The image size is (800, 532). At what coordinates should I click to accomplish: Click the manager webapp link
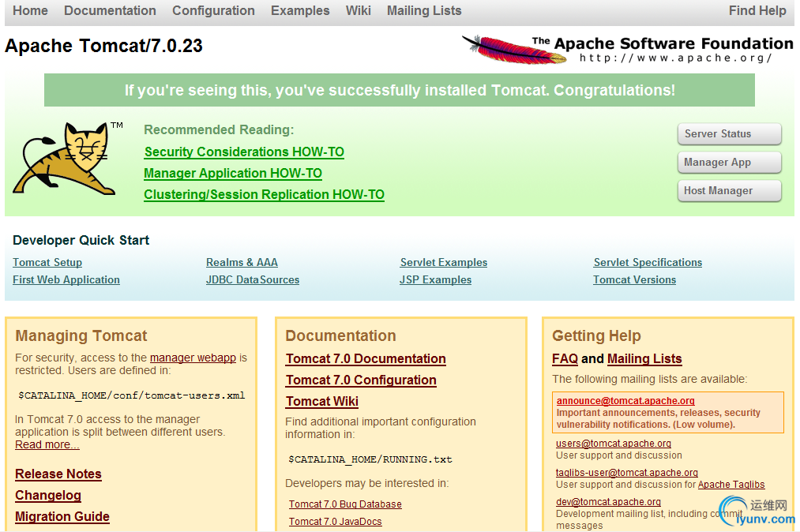(x=193, y=358)
